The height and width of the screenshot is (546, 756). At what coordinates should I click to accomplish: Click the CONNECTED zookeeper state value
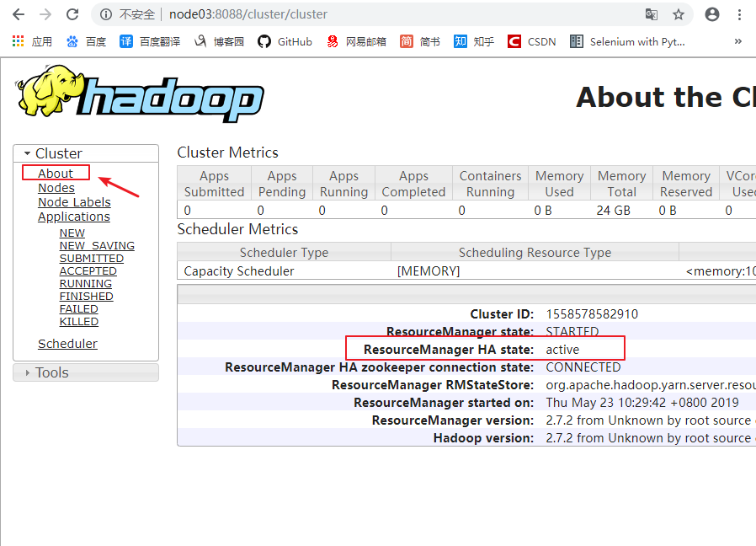click(583, 367)
